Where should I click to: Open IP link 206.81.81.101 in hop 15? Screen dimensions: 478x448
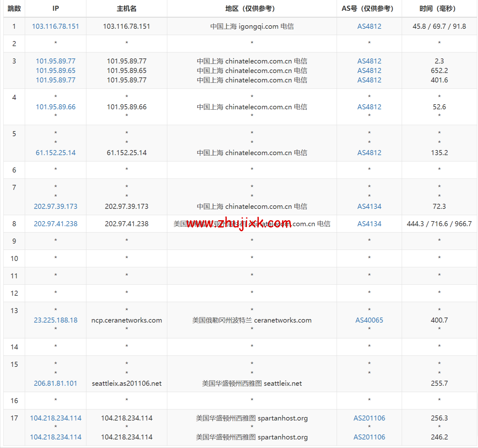point(55,383)
